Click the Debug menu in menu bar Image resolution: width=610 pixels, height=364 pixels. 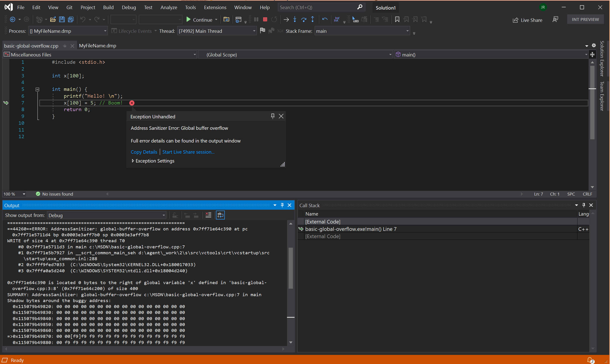tap(129, 7)
